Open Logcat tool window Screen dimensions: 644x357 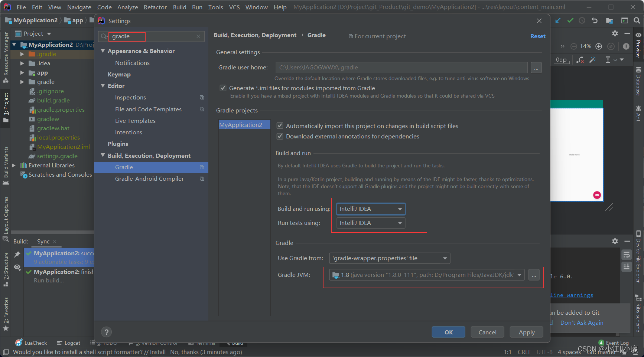click(x=69, y=343)
